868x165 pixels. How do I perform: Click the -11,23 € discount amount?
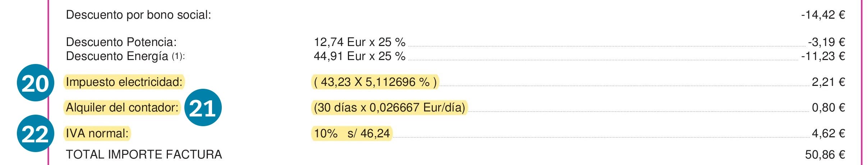[x=823, y=56]
